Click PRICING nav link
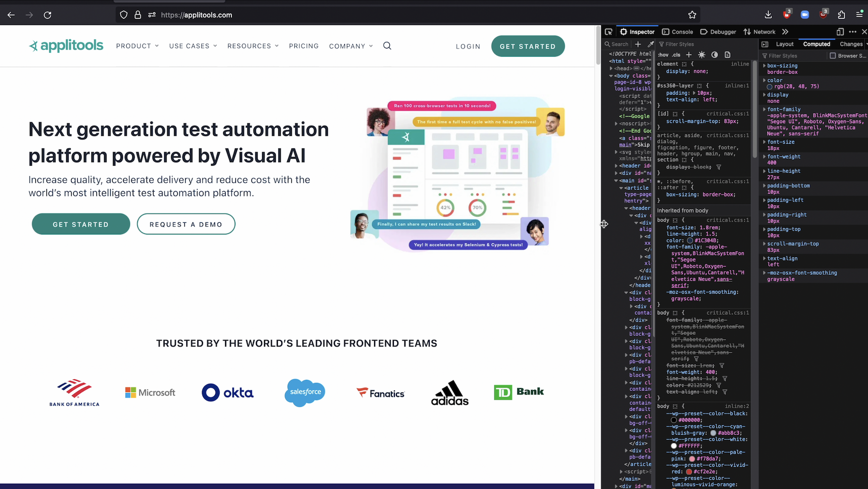The width and height of the screenshot is (868, 489). [x=304, y=46]
